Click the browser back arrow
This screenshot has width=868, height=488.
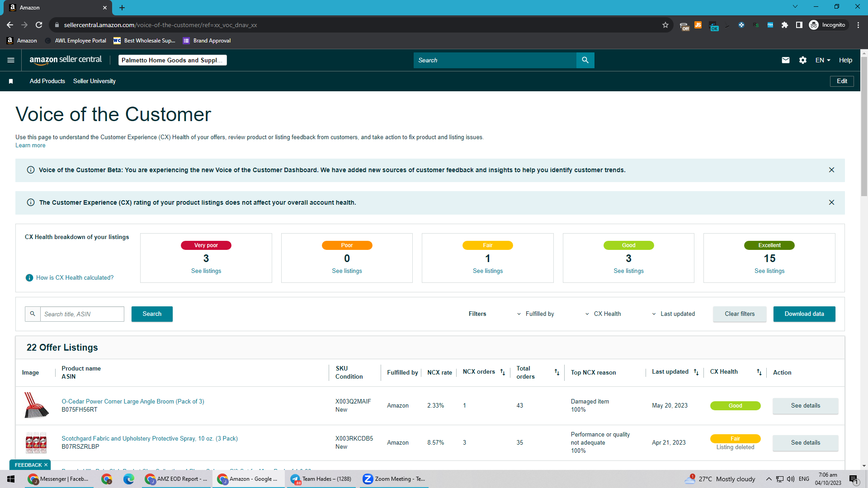[x=10, y=25]
